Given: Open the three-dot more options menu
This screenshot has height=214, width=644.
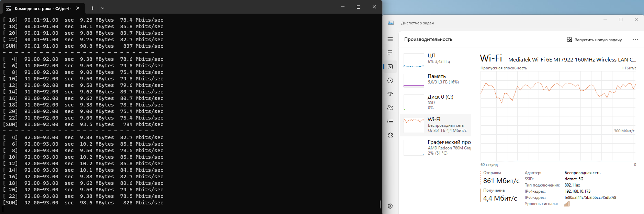Looking at the screenshot, I should coord(635,40).
